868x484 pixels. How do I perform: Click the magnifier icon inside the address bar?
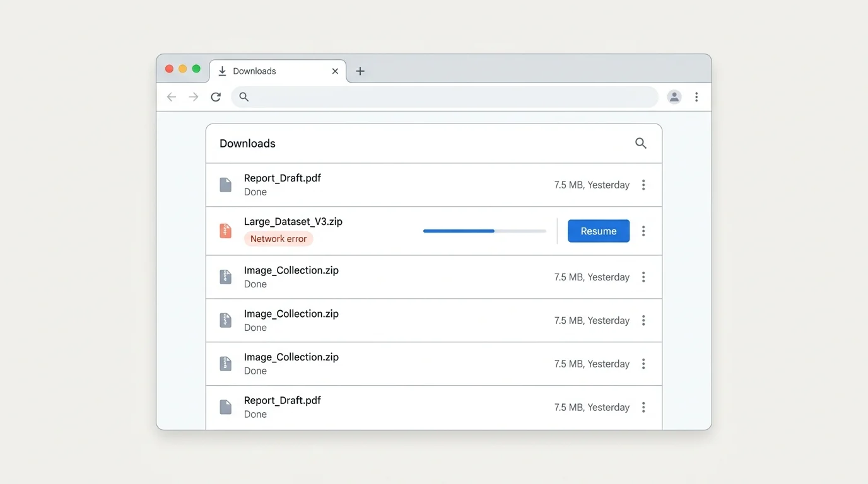point(244,97)
